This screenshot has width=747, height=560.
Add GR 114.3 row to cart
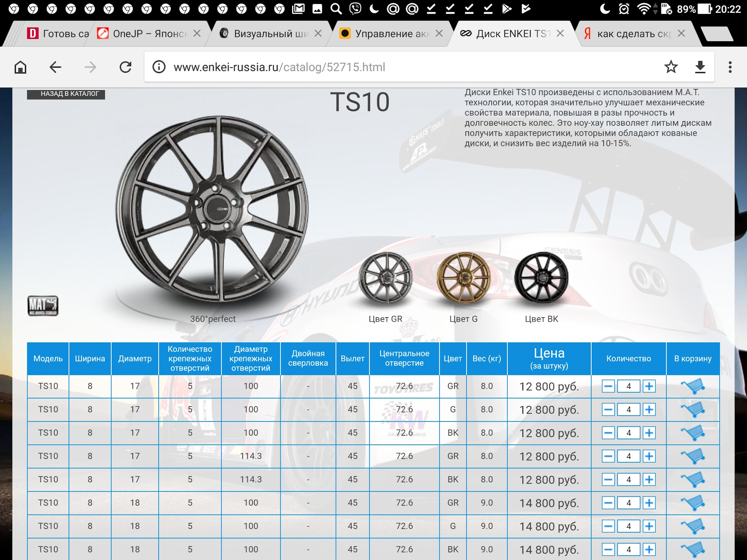[x=693, y=456]
